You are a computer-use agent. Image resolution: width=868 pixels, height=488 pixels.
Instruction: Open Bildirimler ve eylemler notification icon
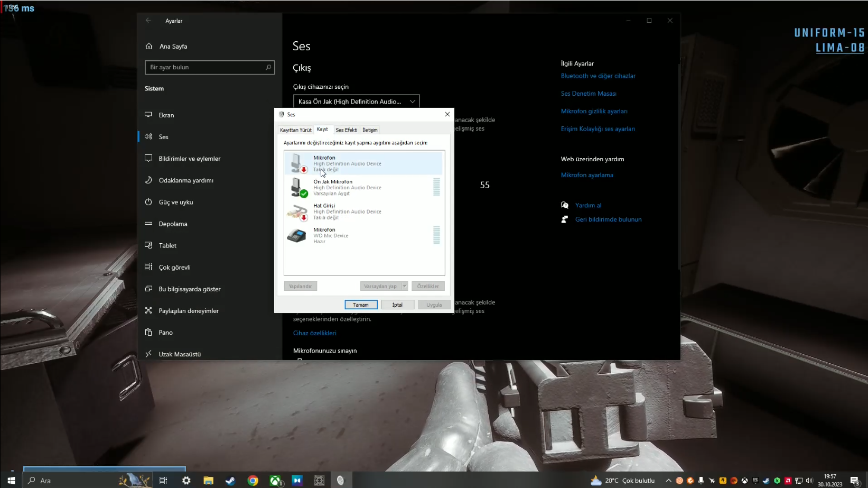[x=148, y=158]
